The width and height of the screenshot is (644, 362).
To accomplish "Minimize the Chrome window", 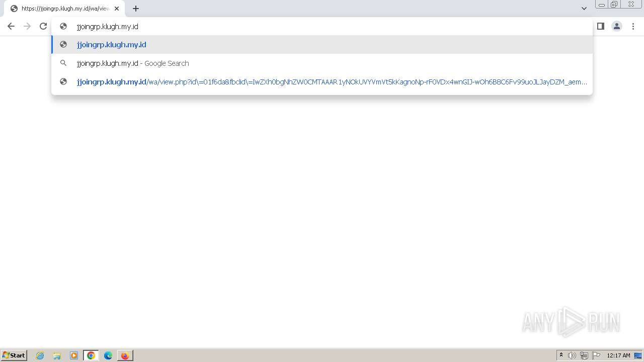I will 602,5.
